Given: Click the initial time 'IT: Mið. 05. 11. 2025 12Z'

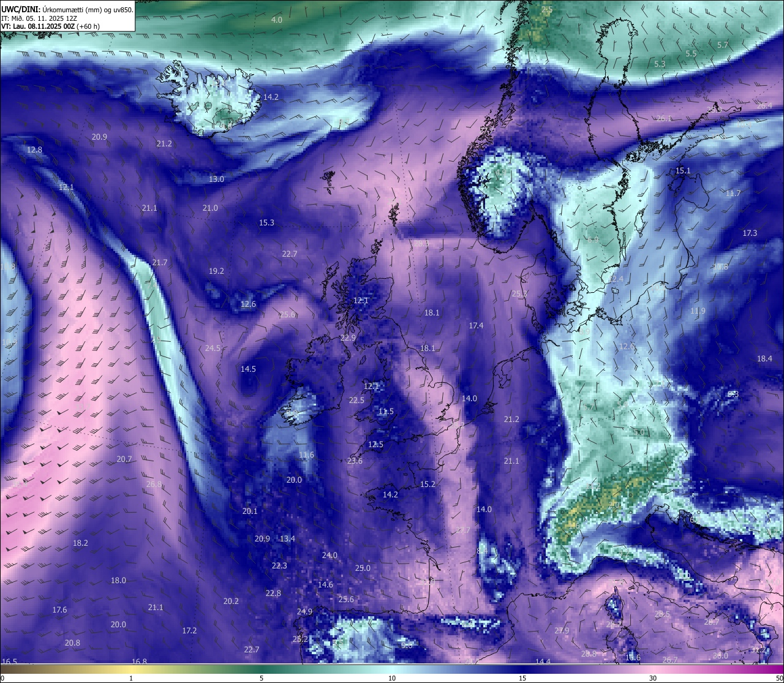Looking at the screenshot, I should coord(39,18).
